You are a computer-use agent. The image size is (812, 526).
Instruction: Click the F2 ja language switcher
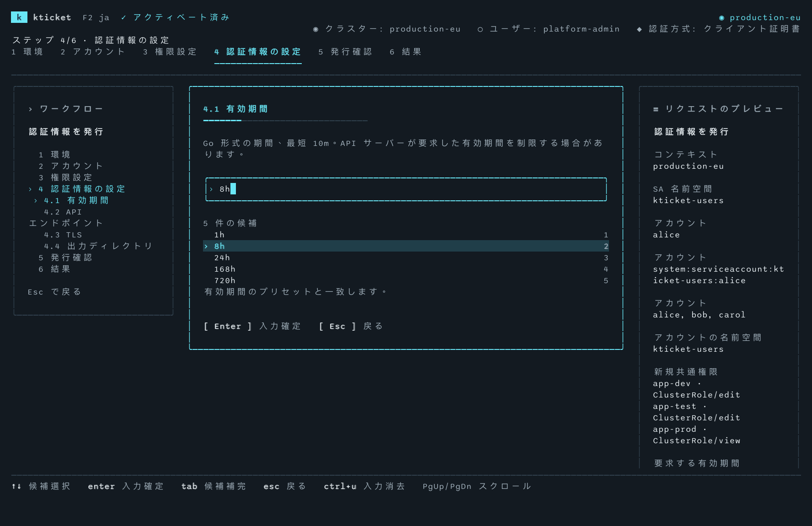click(x=96, y=17)
